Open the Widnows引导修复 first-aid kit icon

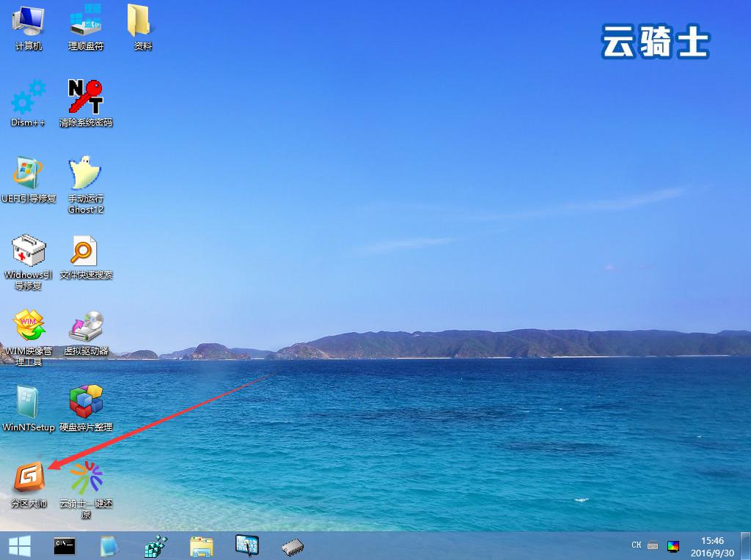click(x=29, y=261)
